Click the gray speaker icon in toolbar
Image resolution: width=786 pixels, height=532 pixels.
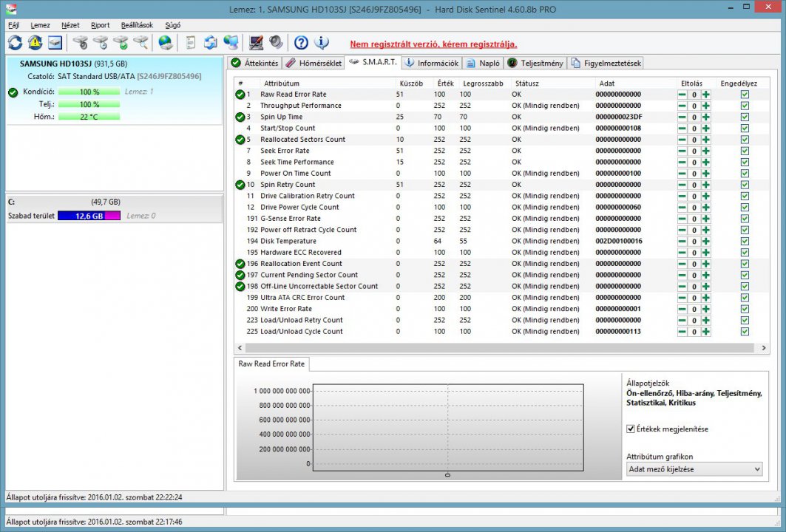point(275,43)
